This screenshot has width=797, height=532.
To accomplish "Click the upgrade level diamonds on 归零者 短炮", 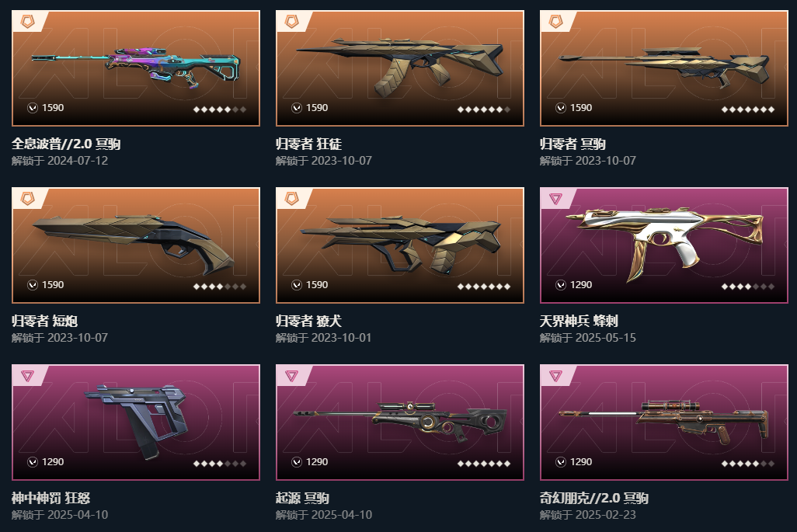I will [220, 287].
